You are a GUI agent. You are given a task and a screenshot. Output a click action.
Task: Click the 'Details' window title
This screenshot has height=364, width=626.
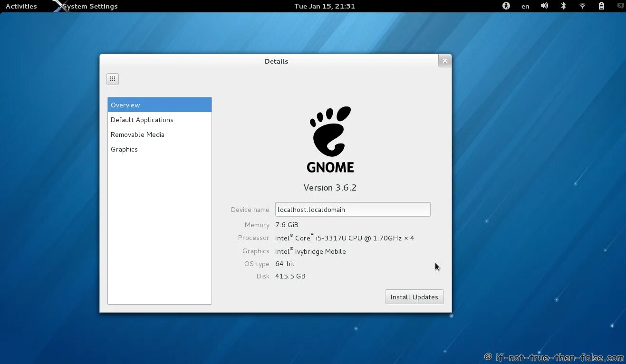click(x=276, y=61)
